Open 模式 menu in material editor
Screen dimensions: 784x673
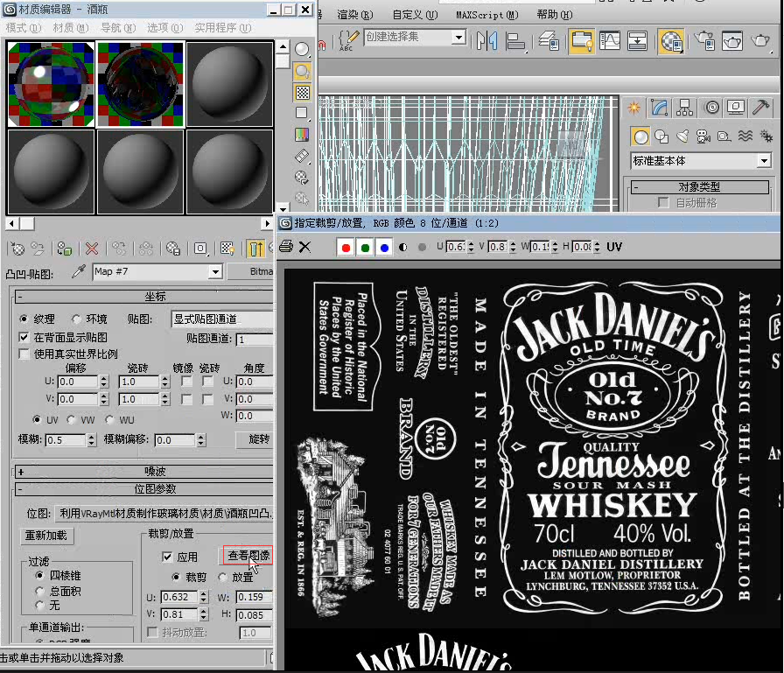tap(24, 28)
